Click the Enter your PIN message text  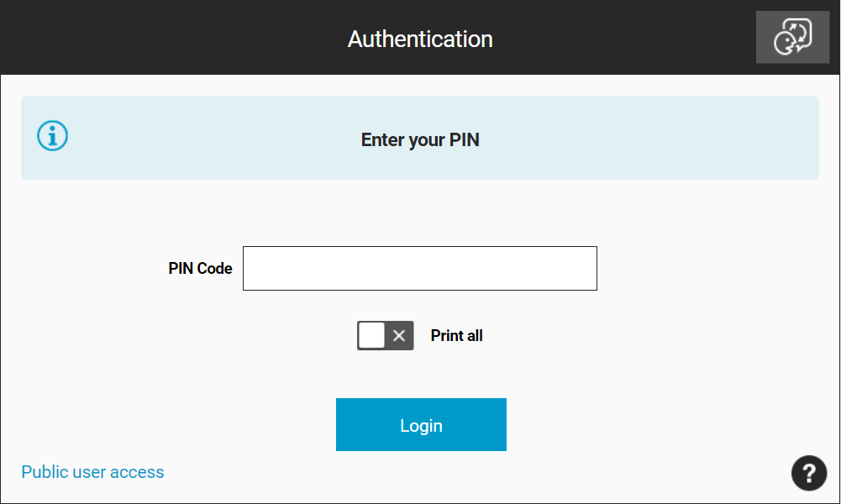(420, 140)
